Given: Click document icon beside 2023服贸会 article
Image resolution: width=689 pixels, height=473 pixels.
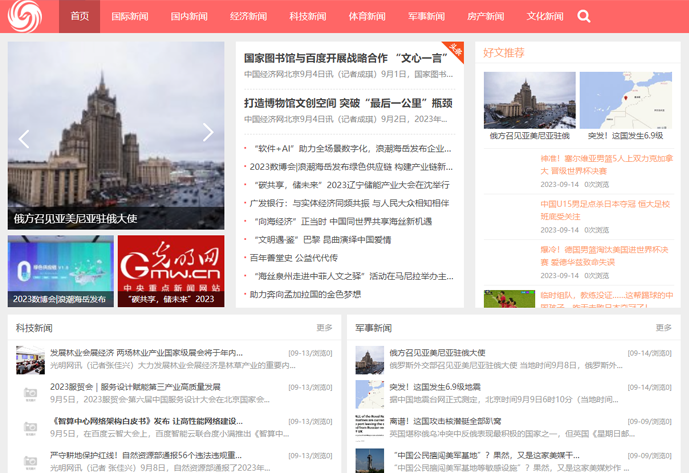Looking at the screenshot, I should pos(29,392).
